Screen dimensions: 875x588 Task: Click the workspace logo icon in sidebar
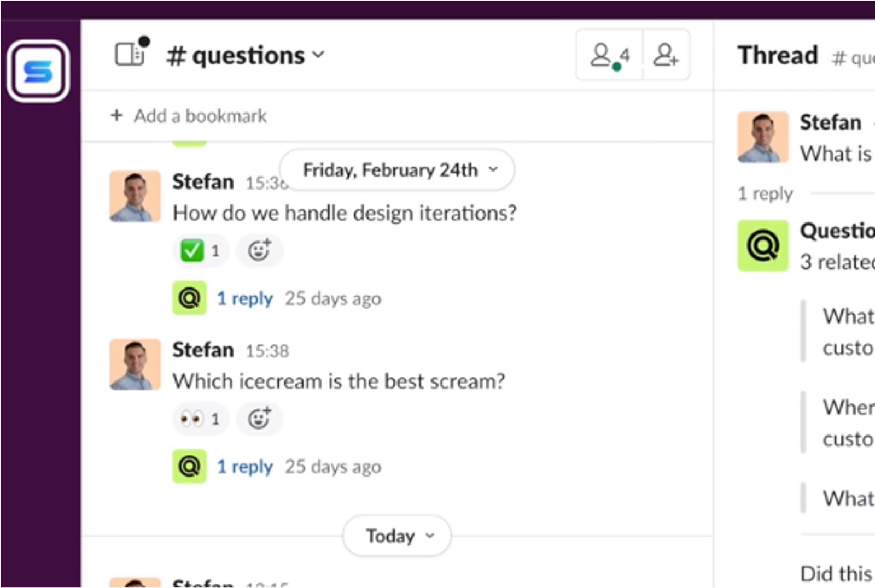click(x=38, y=71)
